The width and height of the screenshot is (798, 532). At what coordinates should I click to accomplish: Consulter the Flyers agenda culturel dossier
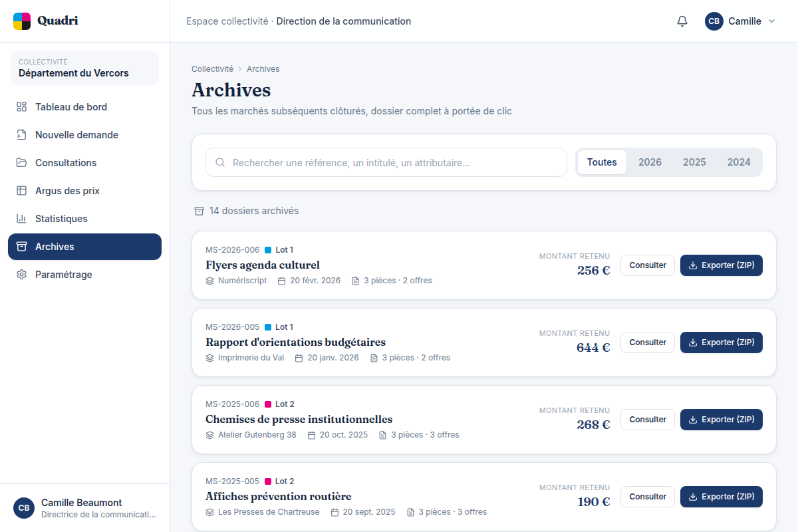click(648, 265)
